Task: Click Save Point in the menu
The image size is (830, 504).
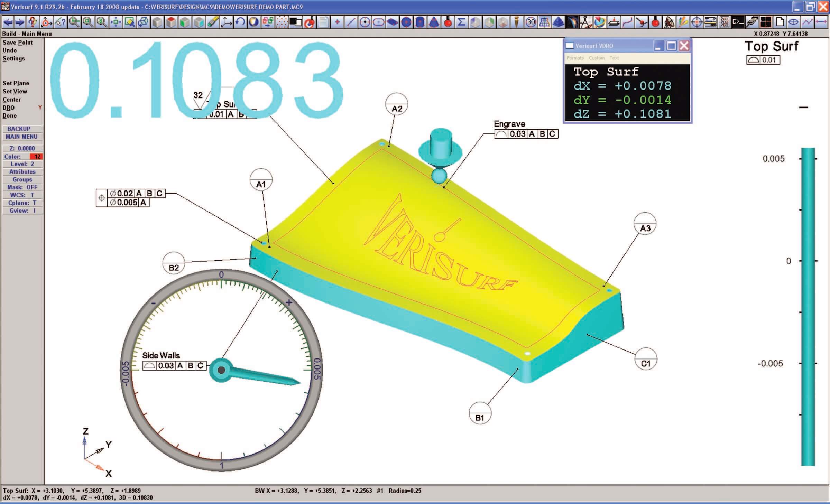Action: tap(18, 43)
